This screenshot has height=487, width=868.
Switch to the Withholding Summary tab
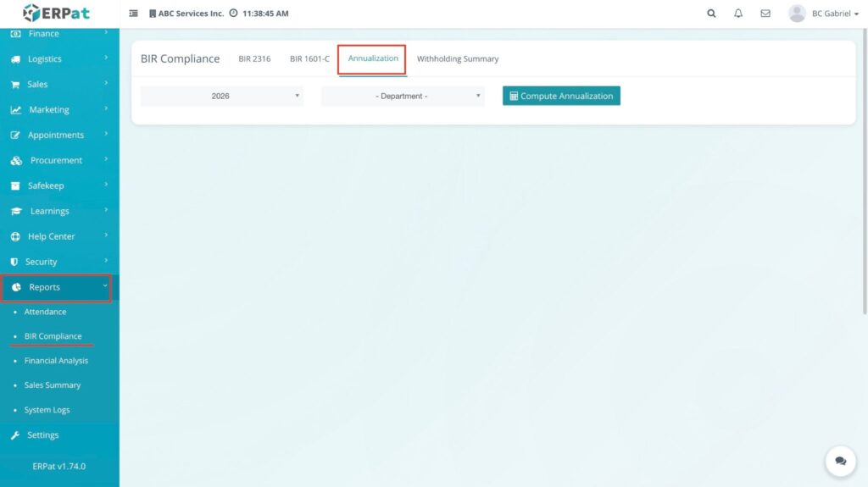458,58
